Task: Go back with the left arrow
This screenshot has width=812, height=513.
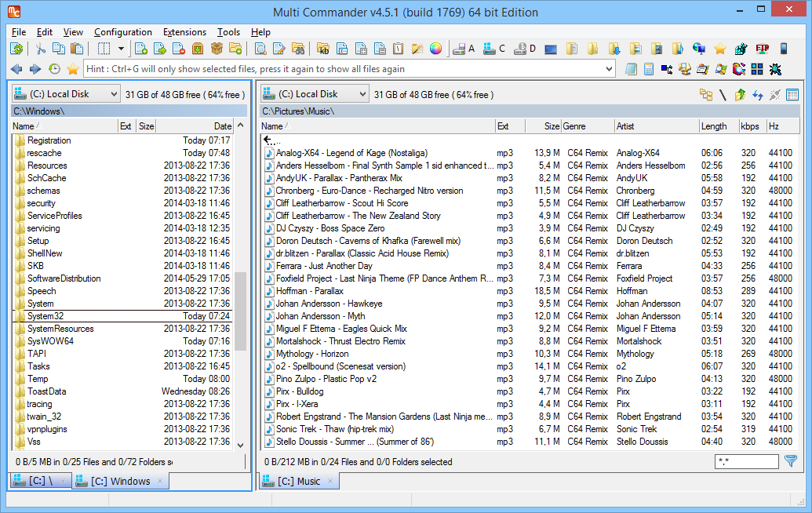Action: pyautogui.click(x=16, y=69)
